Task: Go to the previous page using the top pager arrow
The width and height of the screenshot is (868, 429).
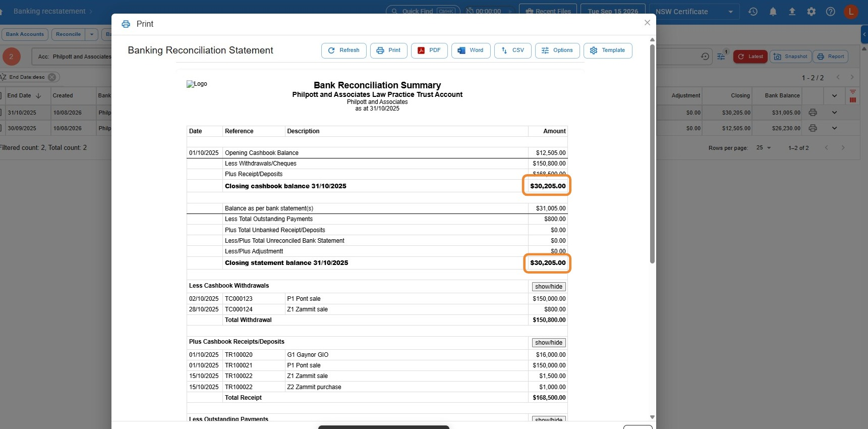Action: pos(838,77)
